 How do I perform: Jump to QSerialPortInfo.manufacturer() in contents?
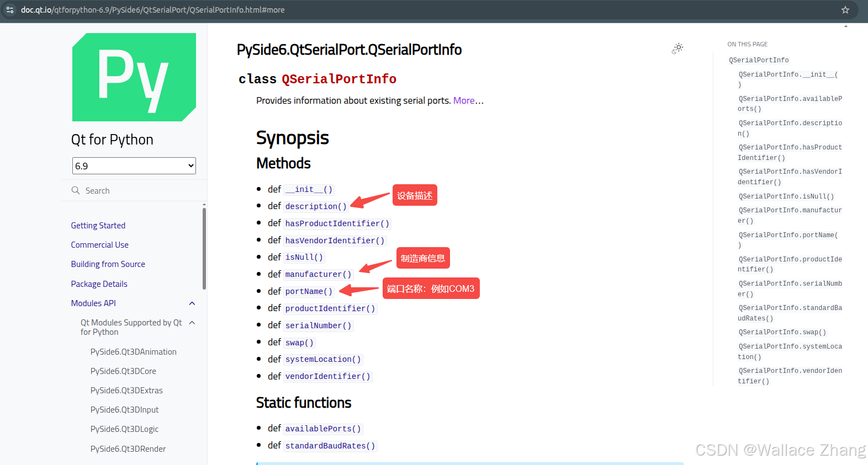point(790,215)
